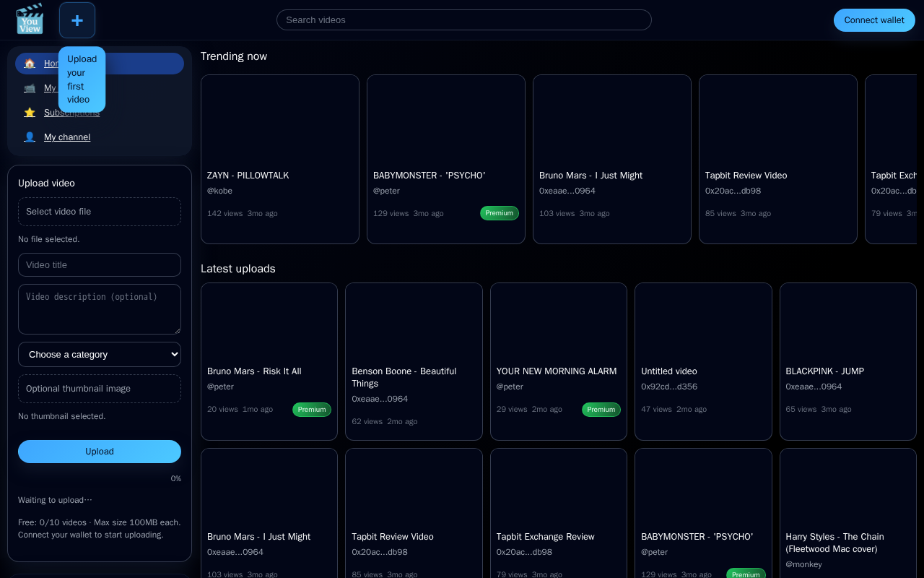Click the Subscriptions star icon
The image size is (924, 578).
(x=30, y=113)
